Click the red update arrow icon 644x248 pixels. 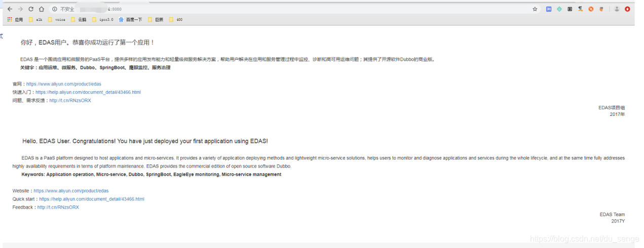click(627, 9)
